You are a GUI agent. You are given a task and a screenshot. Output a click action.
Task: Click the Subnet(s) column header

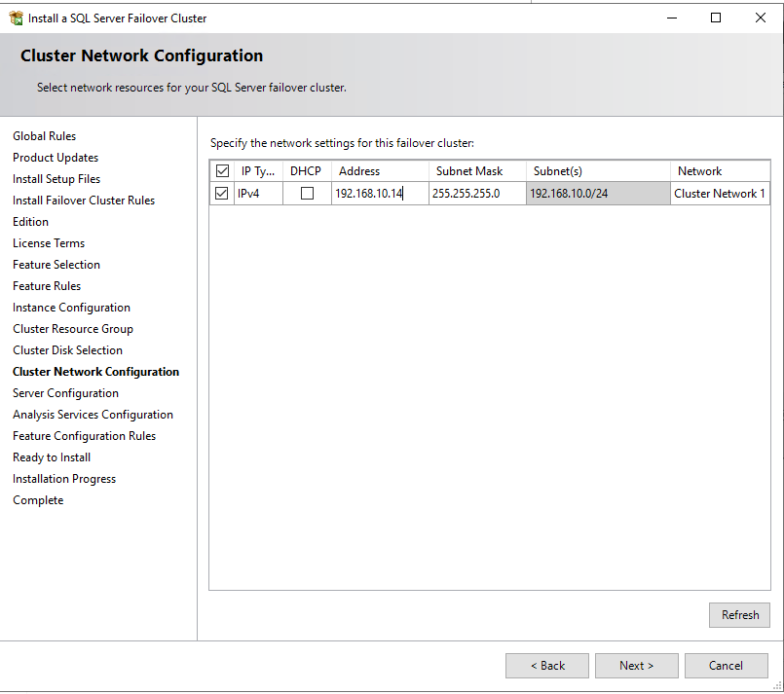click(x=598, y=171)
